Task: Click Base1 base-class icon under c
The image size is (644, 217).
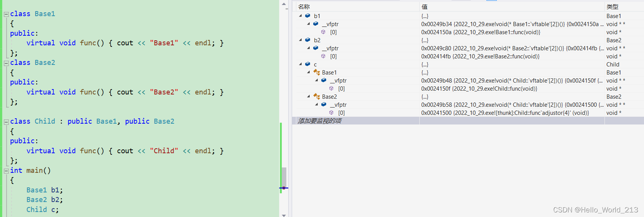Action: pos(317,72)
